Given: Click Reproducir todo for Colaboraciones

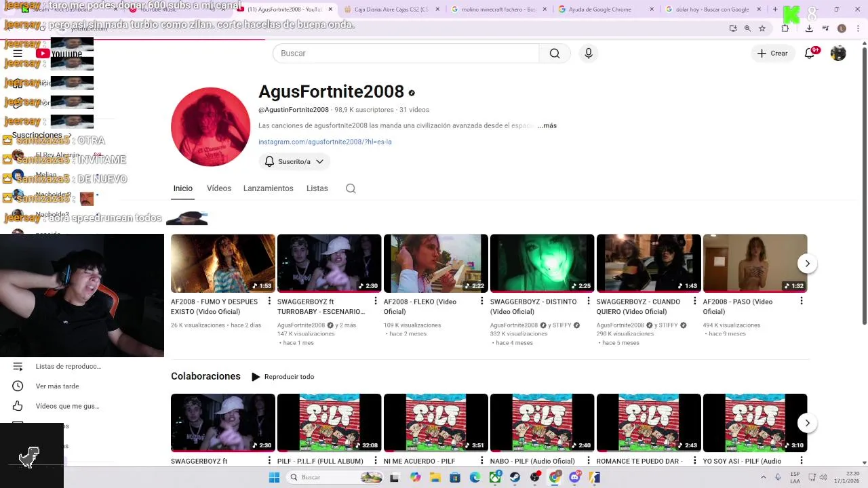Looking at the screenshot, I should (283, 377).
